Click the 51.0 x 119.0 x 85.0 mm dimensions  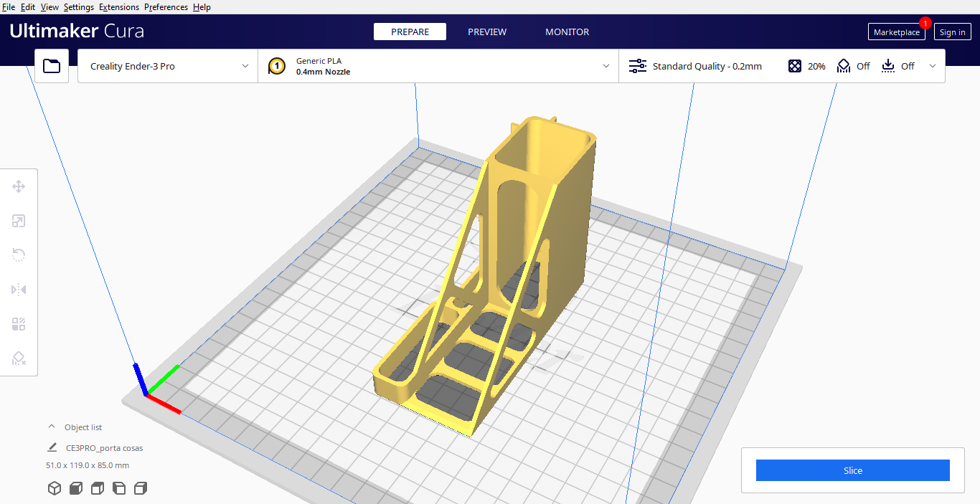coord(88,465)
